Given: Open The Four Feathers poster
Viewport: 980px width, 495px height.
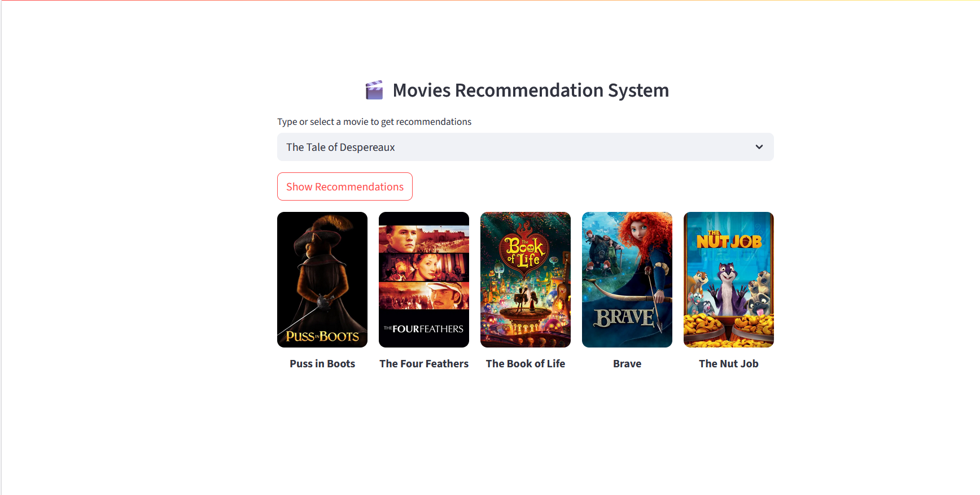Looking at the screenshot, I should (x=424, y=280).
